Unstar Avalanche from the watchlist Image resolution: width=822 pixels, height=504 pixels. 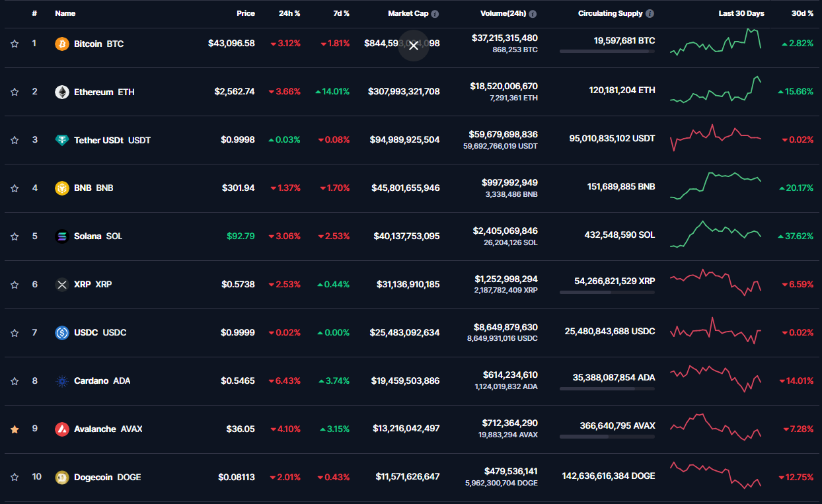[15, 429]
